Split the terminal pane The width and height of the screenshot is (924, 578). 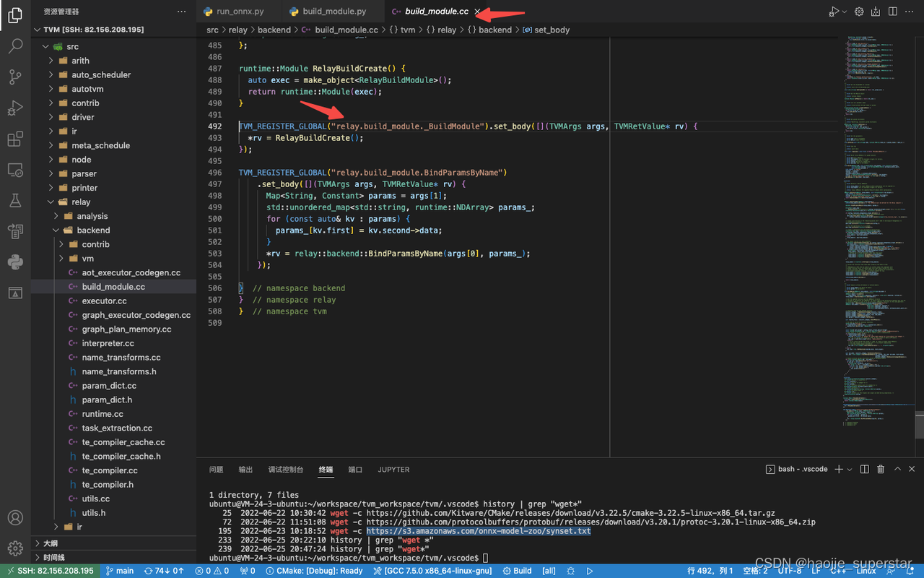point(865,469)
